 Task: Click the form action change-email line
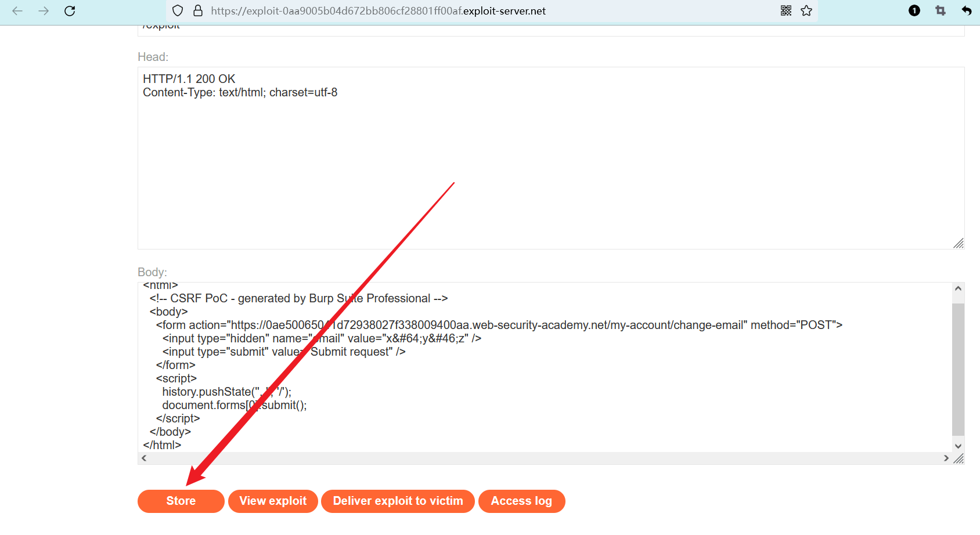click(x=499, y=325)
